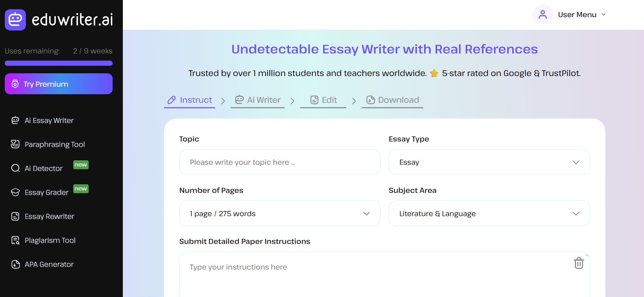This screenshot has width=644, height=297.
Task: Click the arrow between Instruct and Ai Writer
Action: 223,101
